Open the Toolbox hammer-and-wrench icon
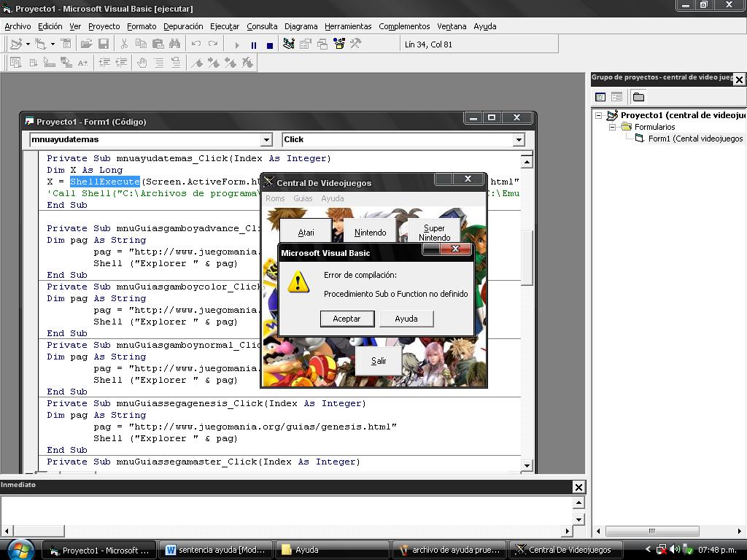This screenshot has height=560, width=747. click(356, 44)
